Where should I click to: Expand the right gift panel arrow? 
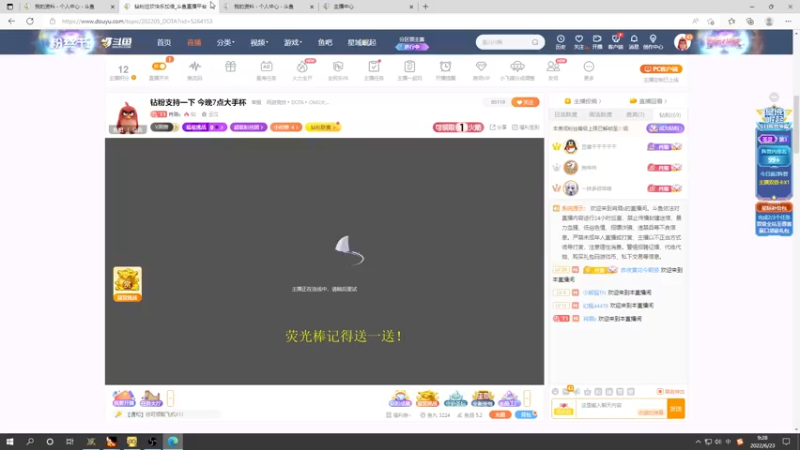click(x=527, y=398)
